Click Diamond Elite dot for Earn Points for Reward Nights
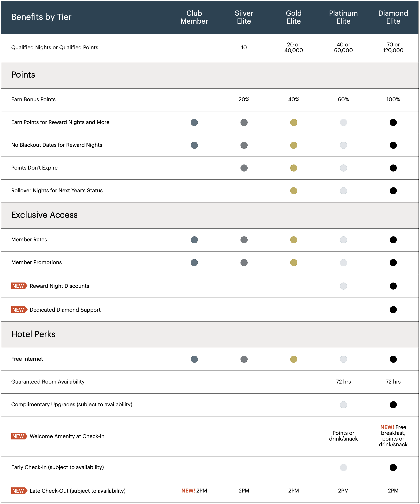Image resolution: width=420 pixels, height=504 pixels. coord(393,122)
